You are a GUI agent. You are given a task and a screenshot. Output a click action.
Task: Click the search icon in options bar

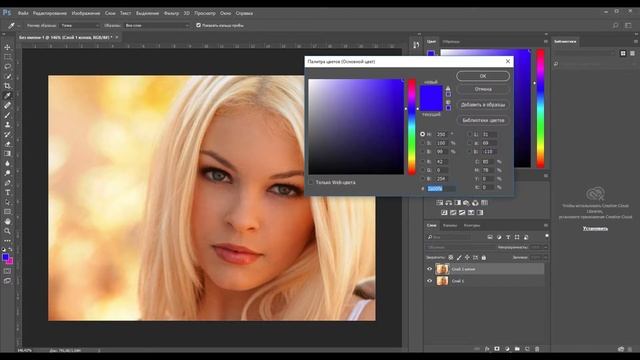(x=616, y=25)
